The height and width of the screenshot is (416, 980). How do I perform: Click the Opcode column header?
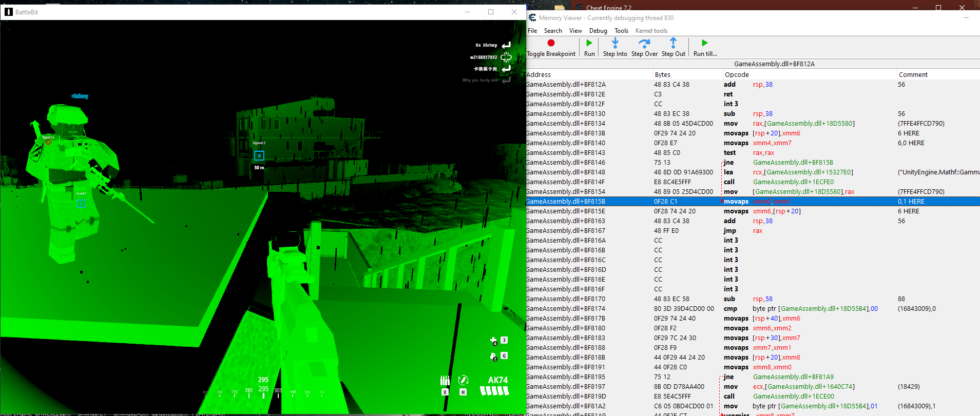(x=810, y=74)
